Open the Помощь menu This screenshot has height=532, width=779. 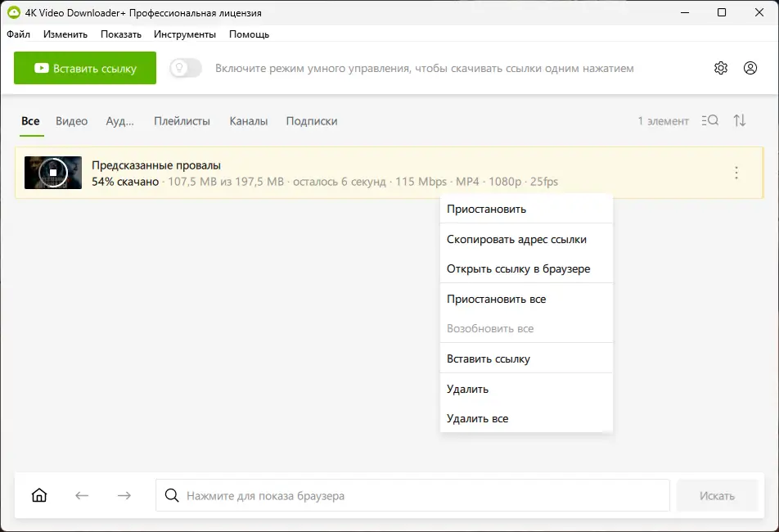point(249,34)
